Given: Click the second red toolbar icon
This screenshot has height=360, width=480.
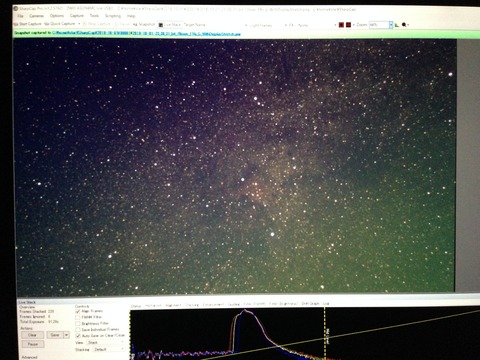Looking at the screenshot, I should click(x=348, y=25).
